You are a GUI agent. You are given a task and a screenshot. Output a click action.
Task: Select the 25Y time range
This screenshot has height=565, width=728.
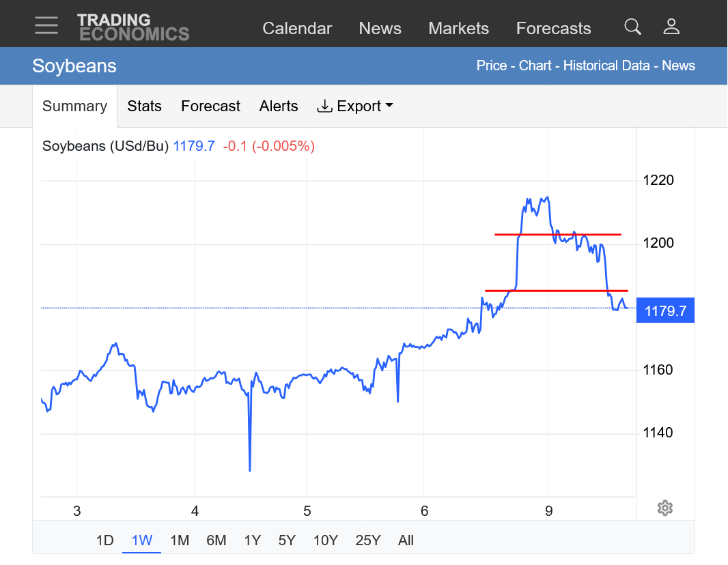[x=367, y=540]
